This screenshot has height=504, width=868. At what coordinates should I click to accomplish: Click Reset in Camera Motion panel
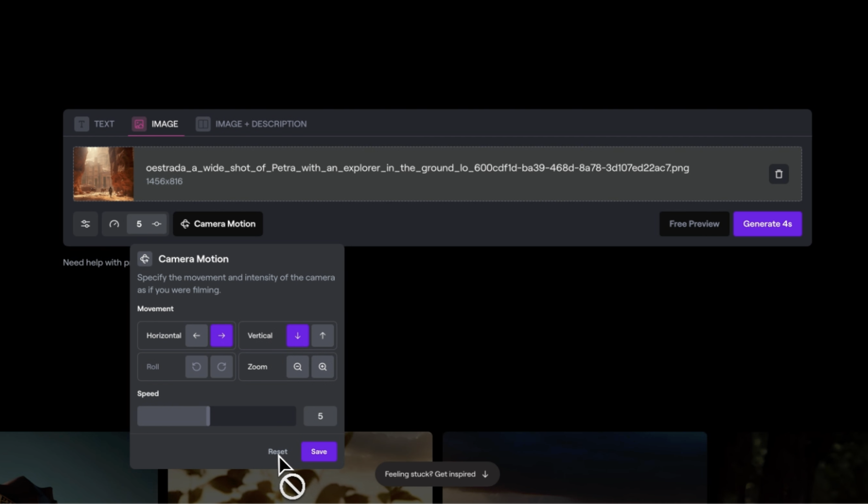[278, 452]
